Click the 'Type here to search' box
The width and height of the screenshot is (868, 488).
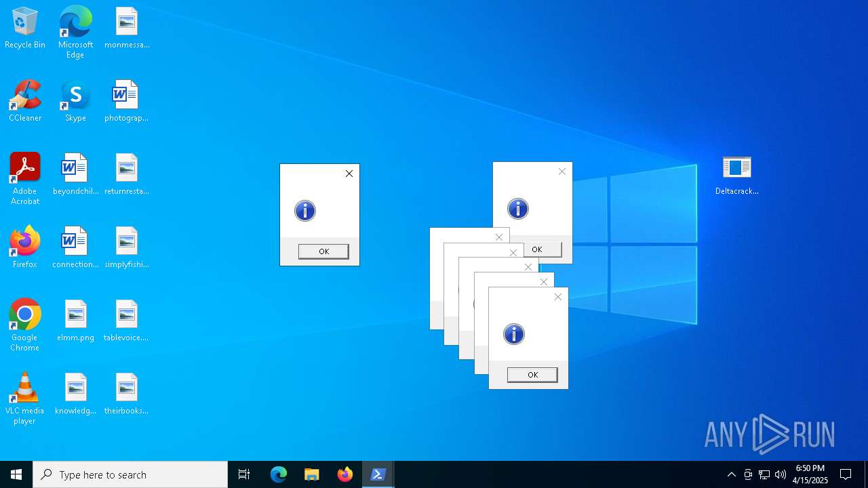click(x=130, y=474)
